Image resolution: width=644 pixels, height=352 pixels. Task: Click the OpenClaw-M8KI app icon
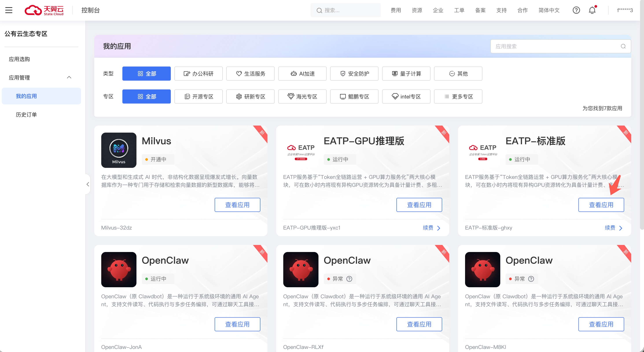click(482, 269)
